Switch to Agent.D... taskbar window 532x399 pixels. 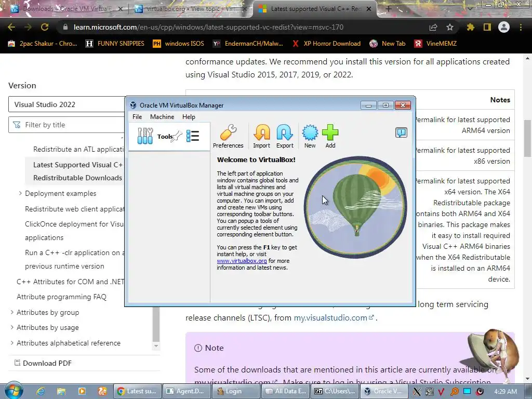click(x=185, y=391)
